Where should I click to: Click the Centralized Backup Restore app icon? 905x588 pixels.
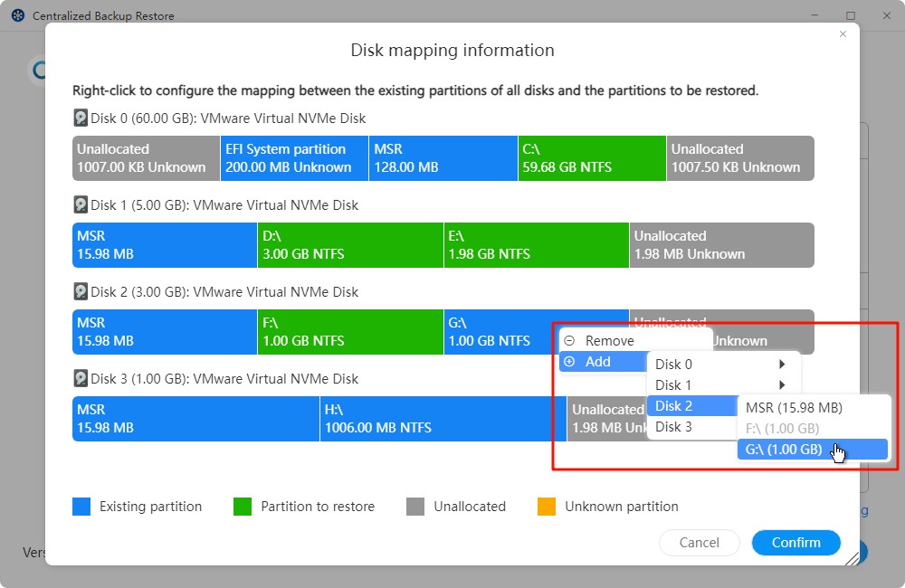(x=17, y=16)
